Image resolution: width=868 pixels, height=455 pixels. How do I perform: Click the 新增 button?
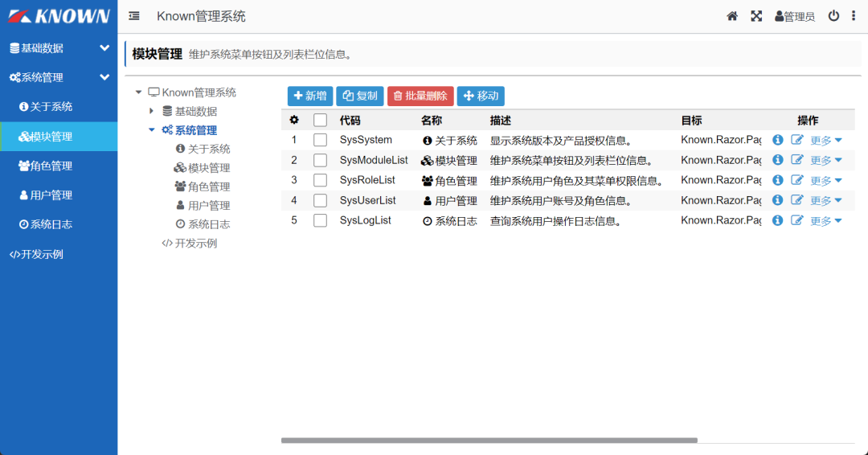pyautogui.click(x=310, y=96)
